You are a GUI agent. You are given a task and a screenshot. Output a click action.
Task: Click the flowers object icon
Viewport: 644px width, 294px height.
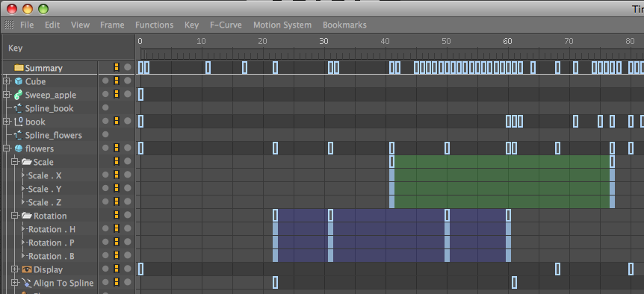pos(18,148)
